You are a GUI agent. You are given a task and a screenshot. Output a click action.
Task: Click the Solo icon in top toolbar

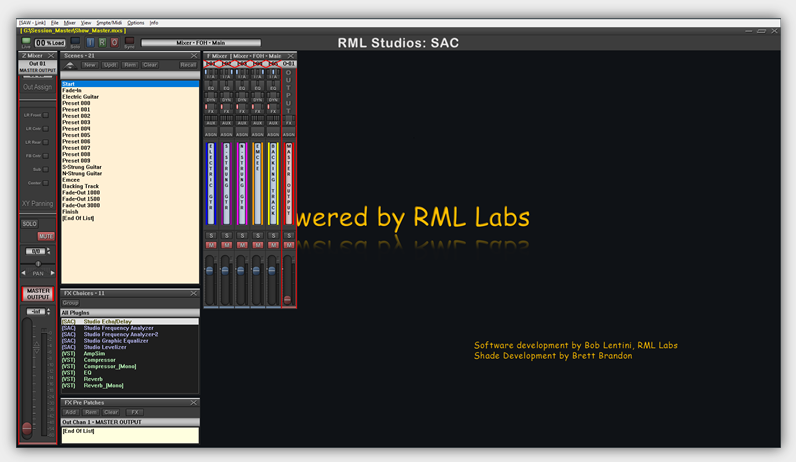pyautogui.click(x=74, y=43)
